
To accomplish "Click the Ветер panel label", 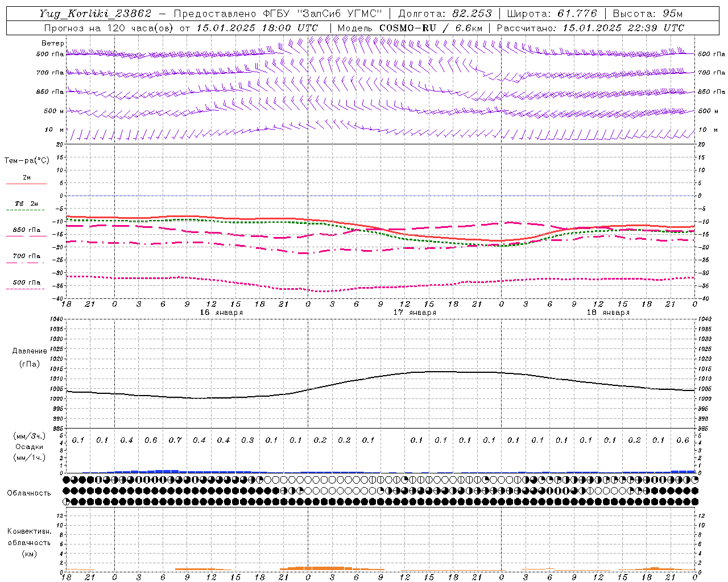I will click(53, 43).
